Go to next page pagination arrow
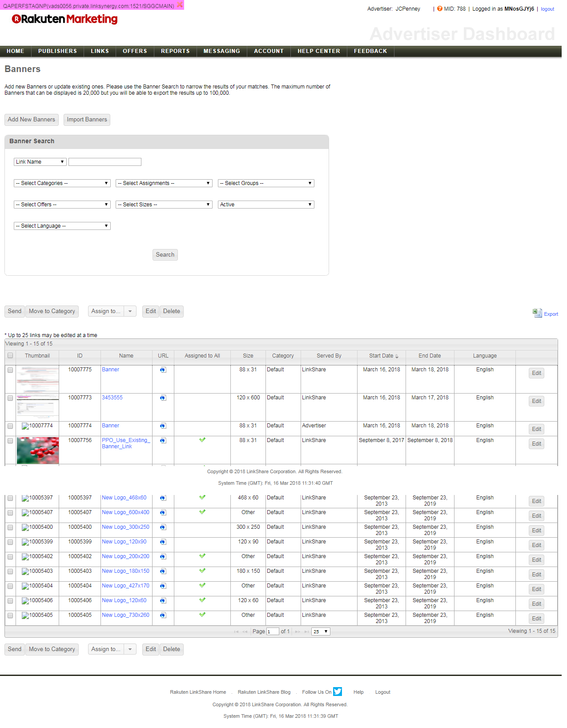 pos(297,631)
